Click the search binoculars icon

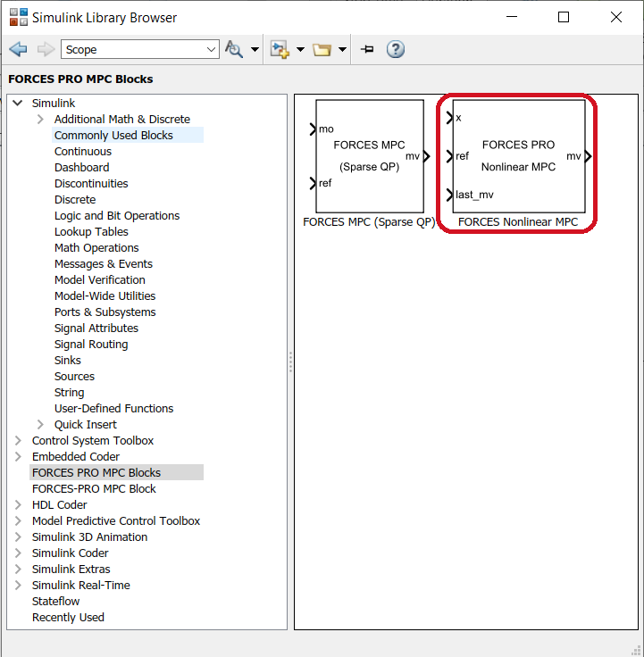click(234, 49)
